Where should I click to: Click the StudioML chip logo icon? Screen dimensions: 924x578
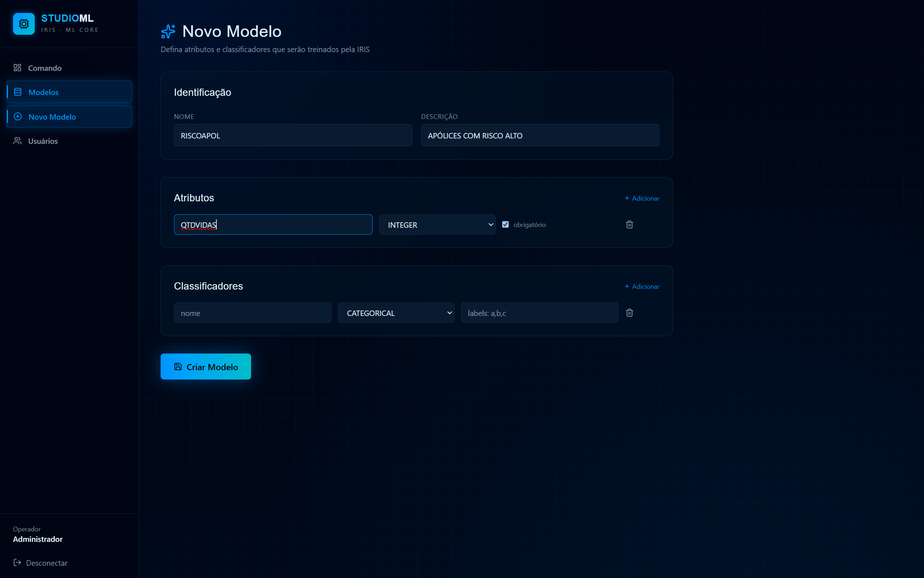(24, 24)
